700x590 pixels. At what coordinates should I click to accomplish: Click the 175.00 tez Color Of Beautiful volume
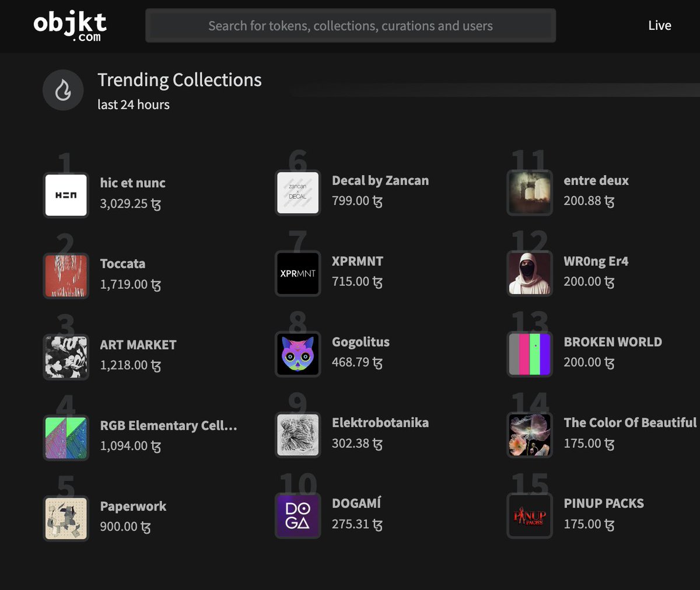coord(589,444)
